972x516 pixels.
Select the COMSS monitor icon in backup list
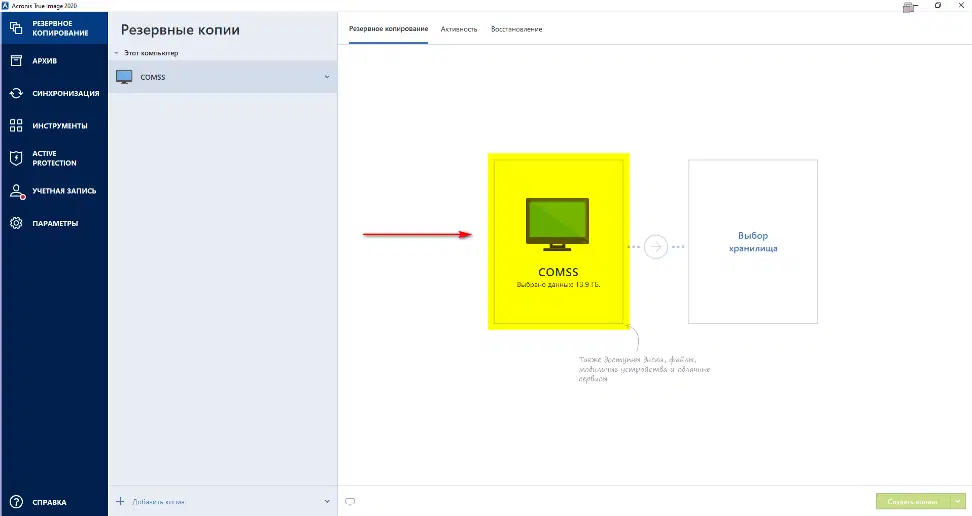click(x=124, y=77)
